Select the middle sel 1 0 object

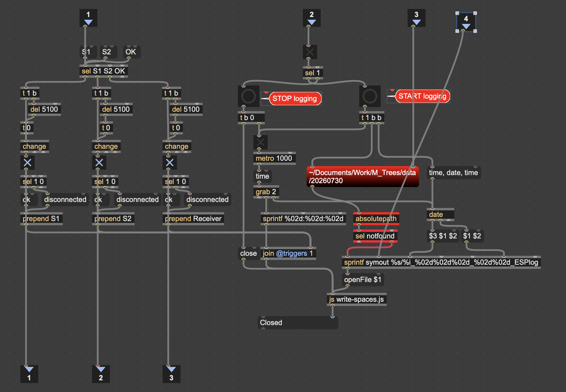pos(105,182)
